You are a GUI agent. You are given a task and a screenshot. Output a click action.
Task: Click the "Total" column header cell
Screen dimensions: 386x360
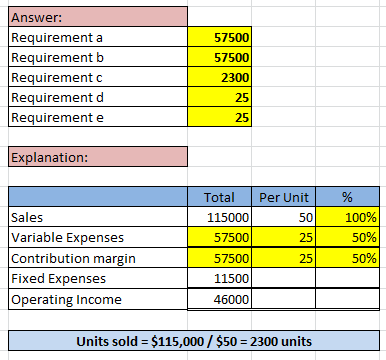click(x=220, y=197)
